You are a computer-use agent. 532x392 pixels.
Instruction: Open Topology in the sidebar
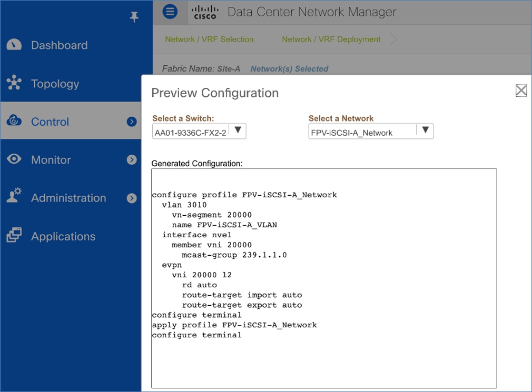click(55, 84)
